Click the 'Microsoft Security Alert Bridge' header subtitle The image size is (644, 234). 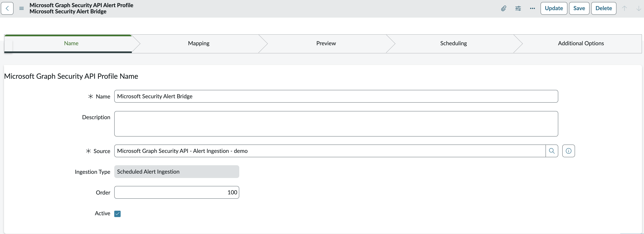[x=68, y=12]
